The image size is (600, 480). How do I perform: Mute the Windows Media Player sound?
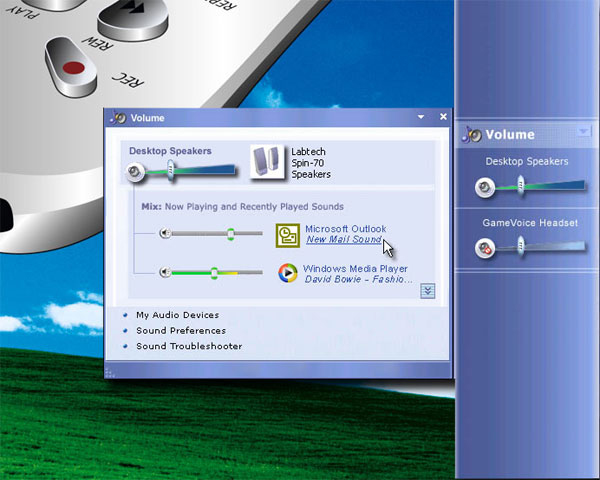coord(165,272)
